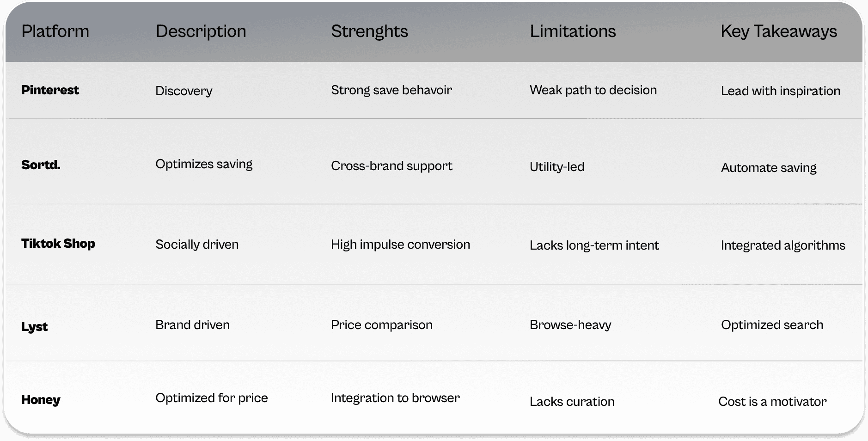Select the Description column header

pyautogui.click(x=201, y=31)
